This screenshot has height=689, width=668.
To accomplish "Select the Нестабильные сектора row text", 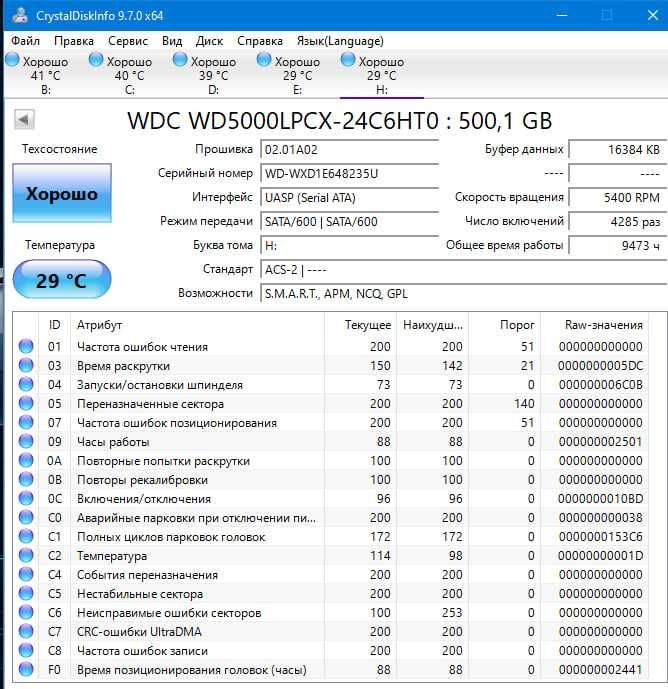I will pos(140,594).
